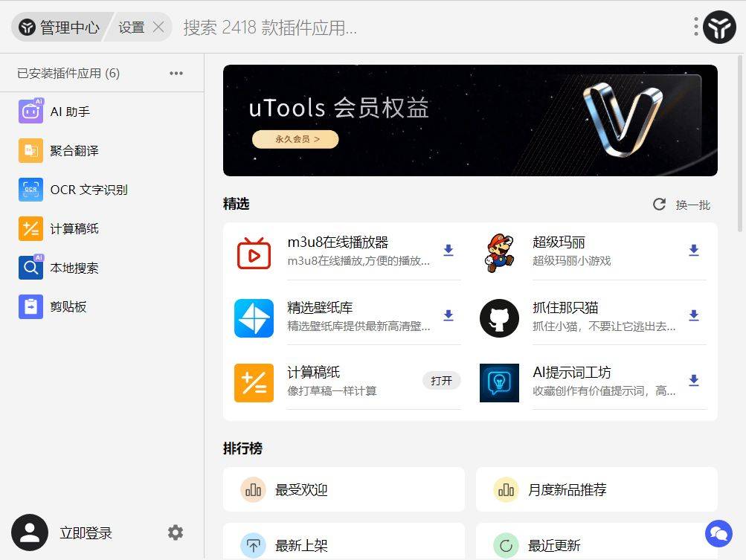This screenshot has height=560, width=746.
Task: Open the 剪贴板 plugin icon
Action: tap(31, 306)
